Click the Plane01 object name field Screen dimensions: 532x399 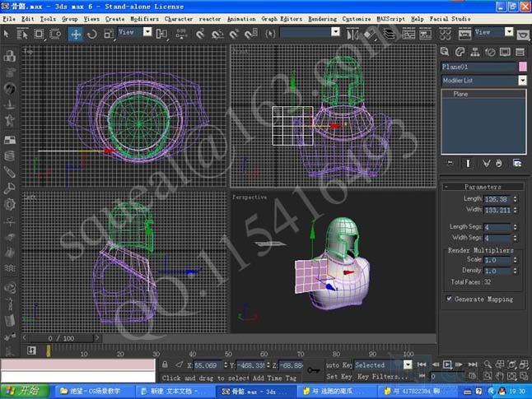tap(478, 67)
